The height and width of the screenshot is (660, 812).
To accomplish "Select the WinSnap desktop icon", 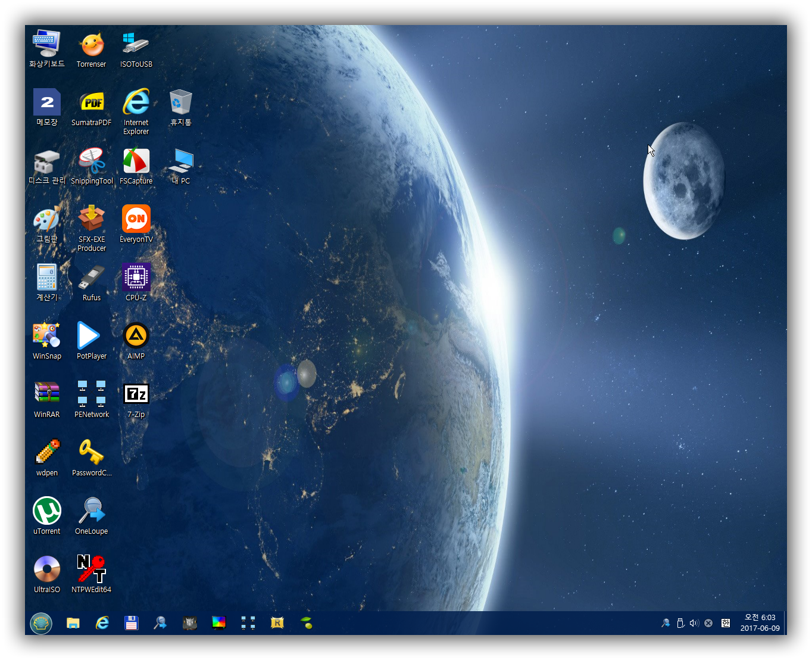I will point(47,340).
